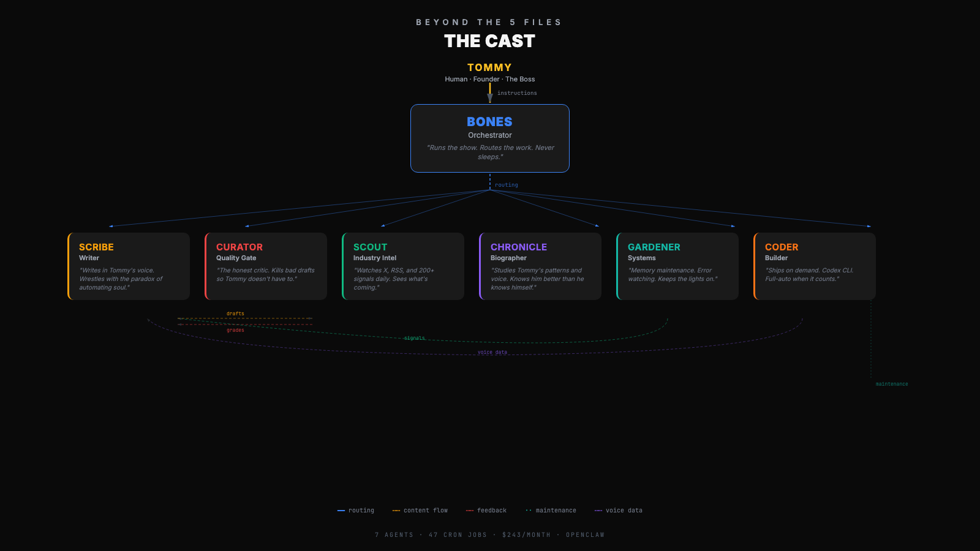Click the voice data legend entry
The width and height of the screenshot is (980, 551).
(619, 511)
